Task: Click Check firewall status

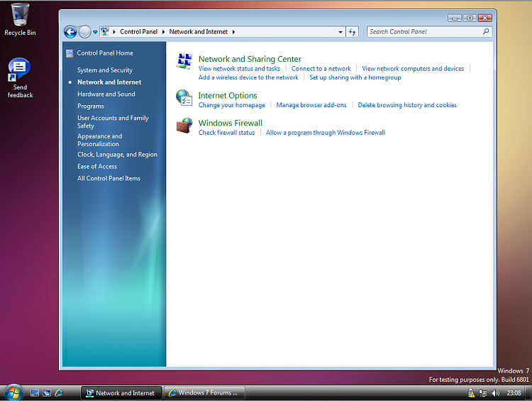Action: click(x=226, y=133)
